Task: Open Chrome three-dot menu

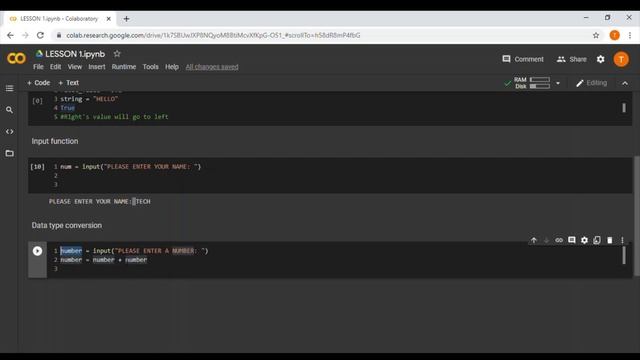Action: 630,36
